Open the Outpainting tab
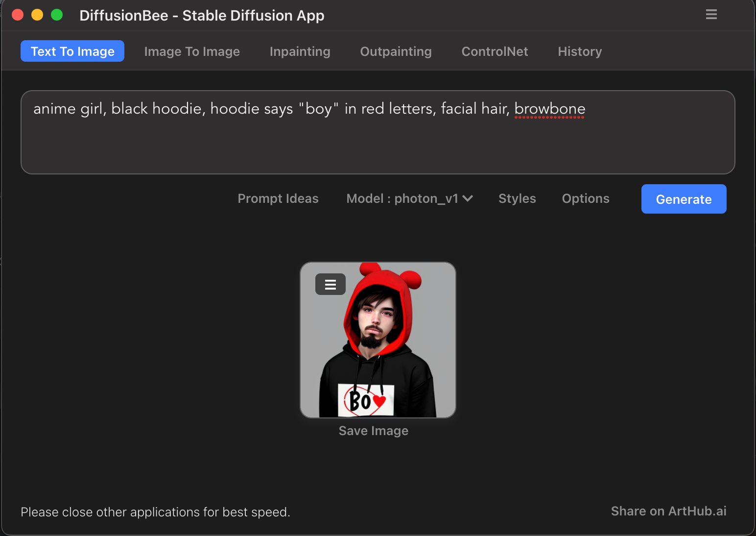 point(396,51)
